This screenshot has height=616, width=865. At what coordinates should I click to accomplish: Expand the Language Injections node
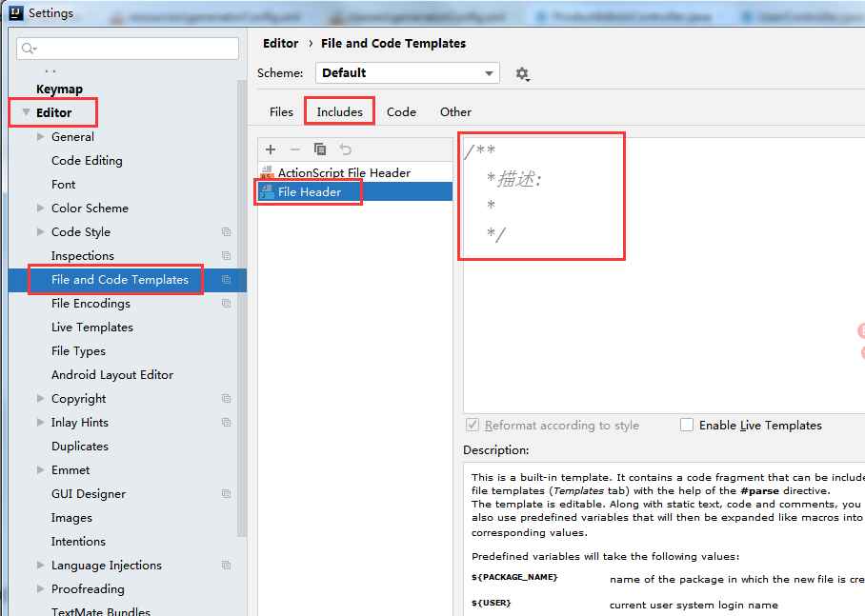click(x=40, y=566)
